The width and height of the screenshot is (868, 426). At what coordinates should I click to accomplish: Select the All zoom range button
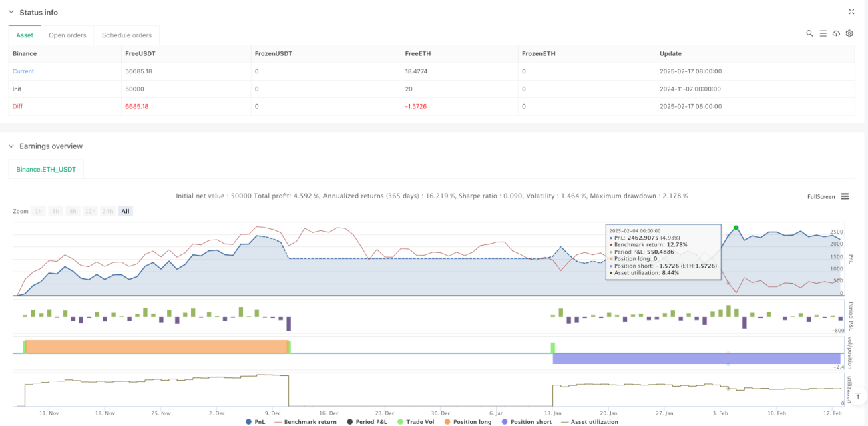(x=126, y=211)
